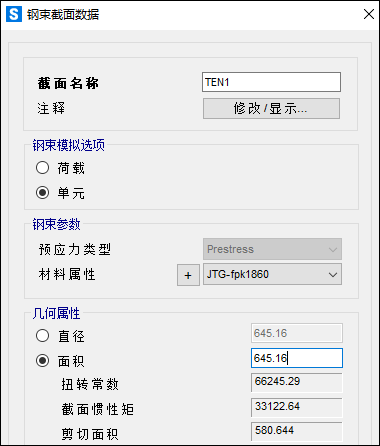This screenshot has height=446, width=380.
Task: Click the 剪切面积 field 580.644
Action: tap(297, 431)
